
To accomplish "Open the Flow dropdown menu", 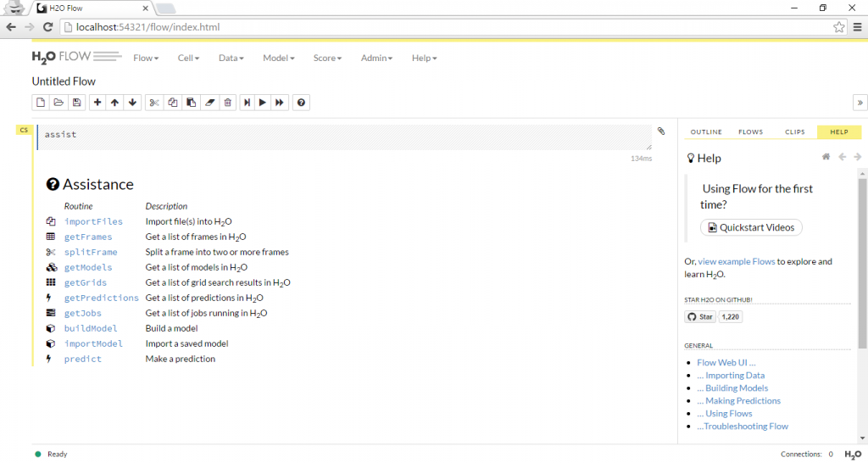I will point(146,59).
